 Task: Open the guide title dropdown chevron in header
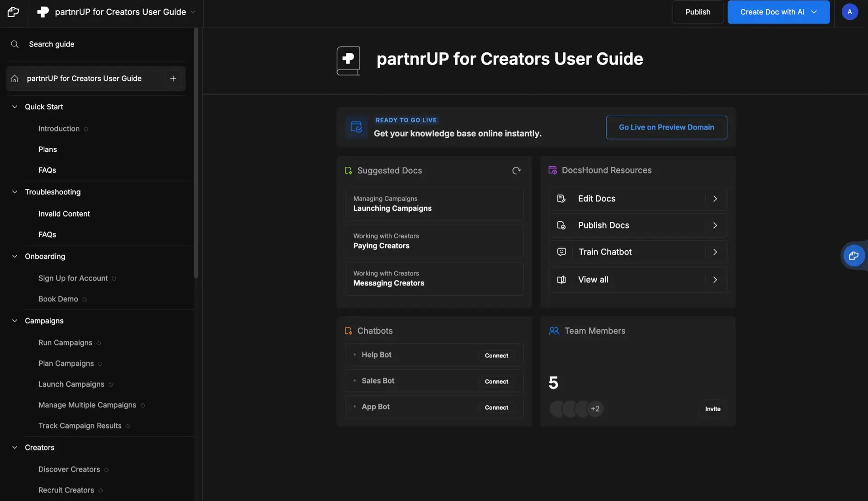pos(193,12)
